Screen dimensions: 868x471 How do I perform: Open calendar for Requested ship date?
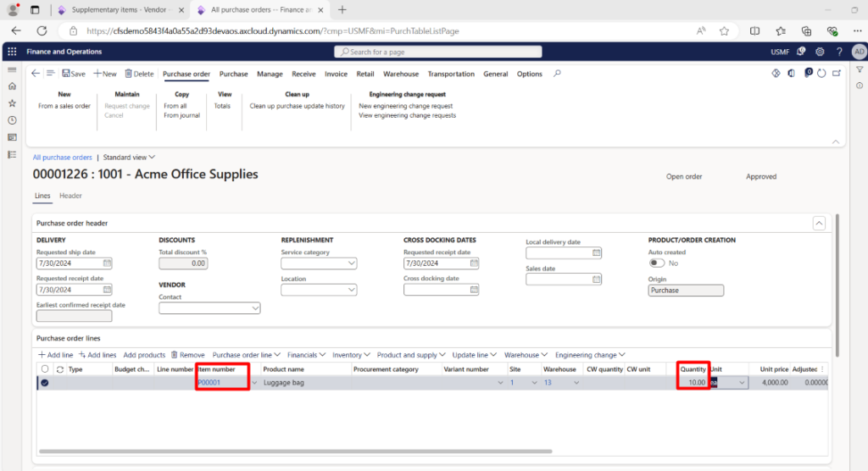tap(107, 263)
